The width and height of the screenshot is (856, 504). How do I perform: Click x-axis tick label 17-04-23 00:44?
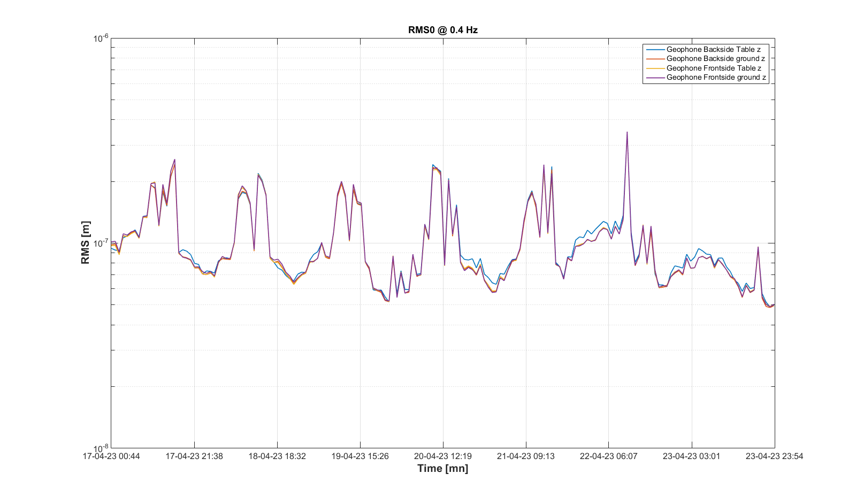[x=111, y=456]
